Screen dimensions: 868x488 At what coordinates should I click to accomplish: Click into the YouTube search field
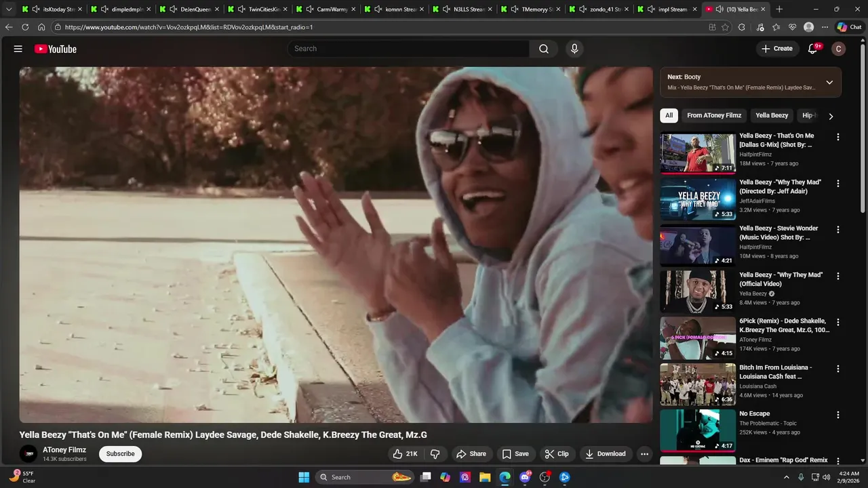click(408, 49)
